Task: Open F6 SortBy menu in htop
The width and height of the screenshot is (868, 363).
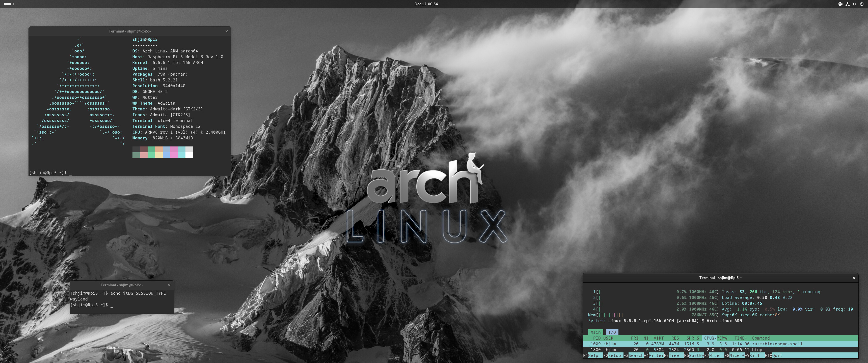Action: 694,355
